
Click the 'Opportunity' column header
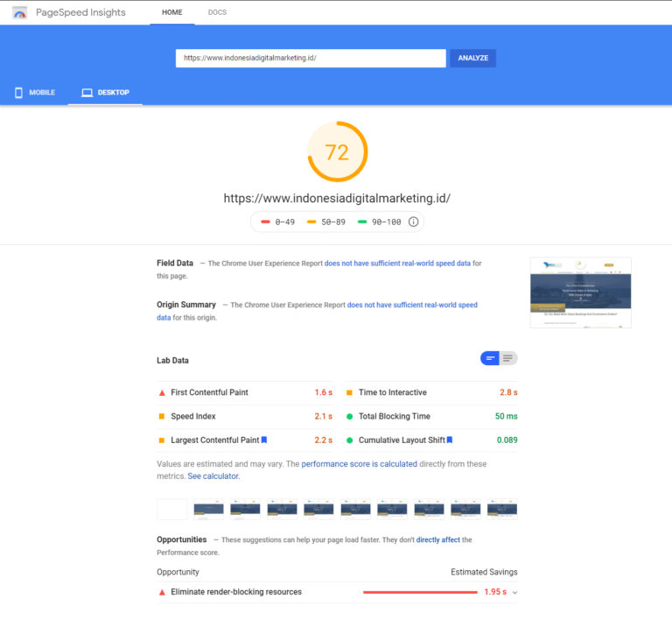[x=178, y=572]
